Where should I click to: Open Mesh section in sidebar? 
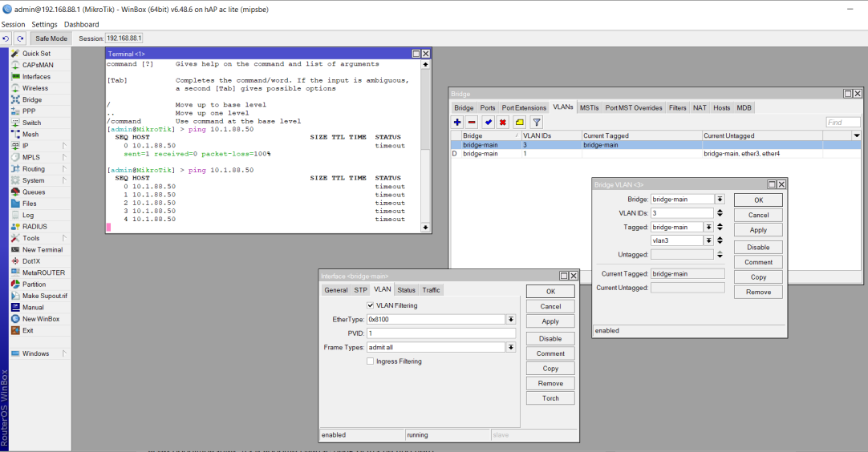point(30,135)
